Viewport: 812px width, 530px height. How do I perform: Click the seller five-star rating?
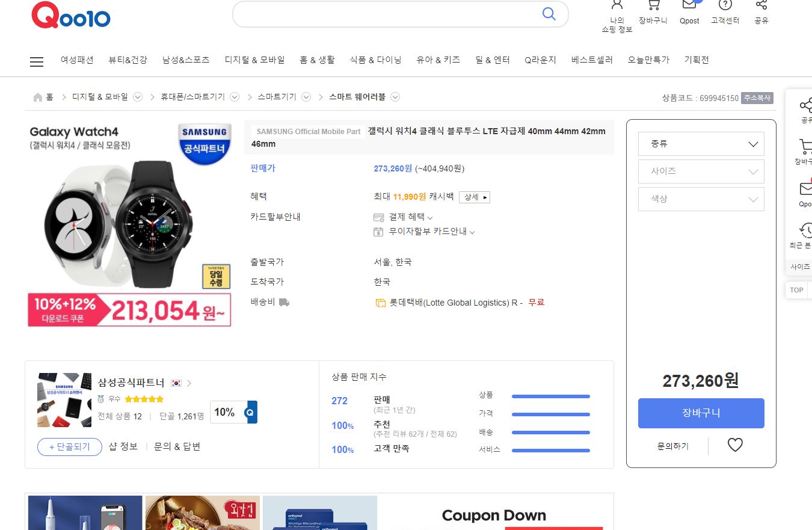144,399
